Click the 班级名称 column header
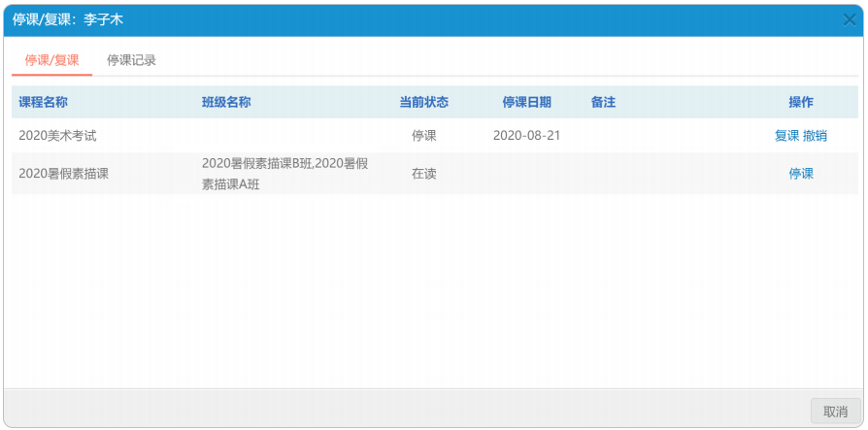Screen dimensions: 868x430 (226, 102)
